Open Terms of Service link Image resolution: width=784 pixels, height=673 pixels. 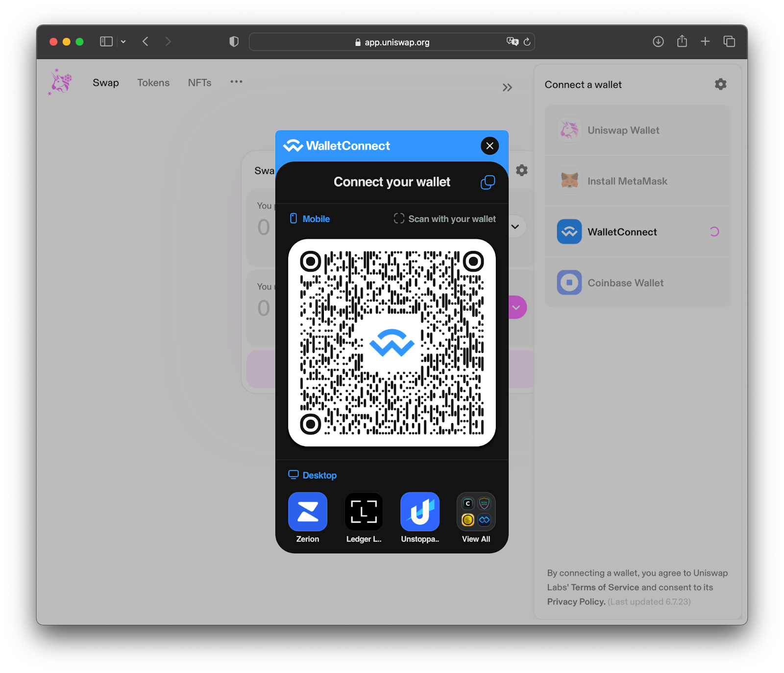click(x=605, y=587)
